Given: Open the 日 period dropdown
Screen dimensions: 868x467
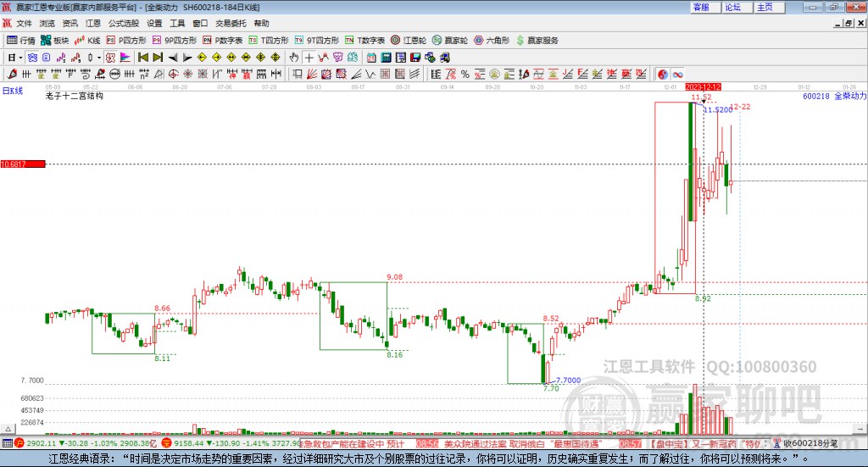Looking at the screenshot, I should [x=15, y=58].
